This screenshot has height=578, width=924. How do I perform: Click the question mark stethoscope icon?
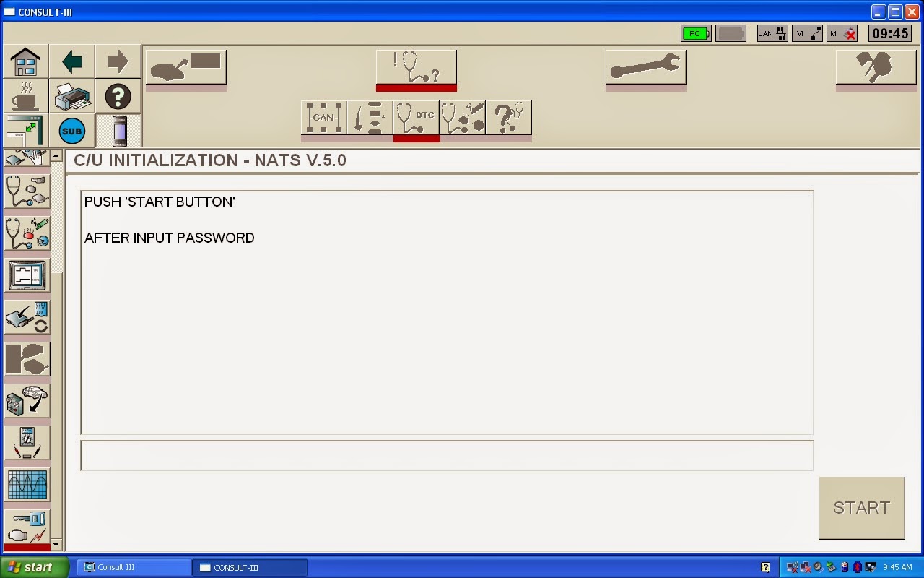click(508, 118)
